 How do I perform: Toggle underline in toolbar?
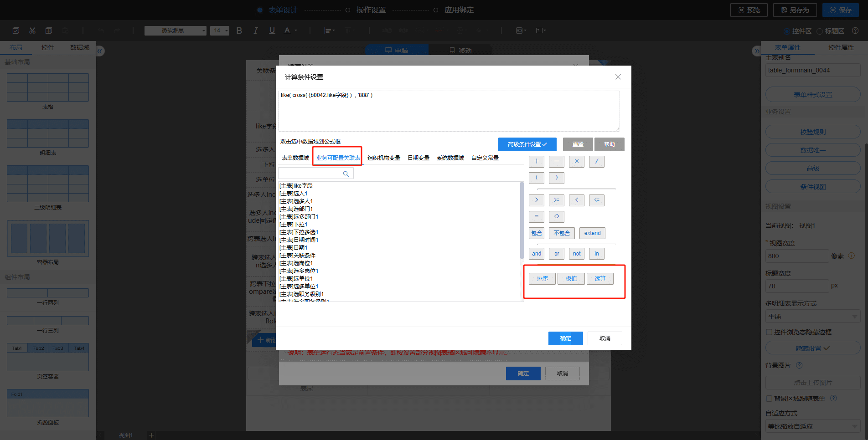point(272,31)
